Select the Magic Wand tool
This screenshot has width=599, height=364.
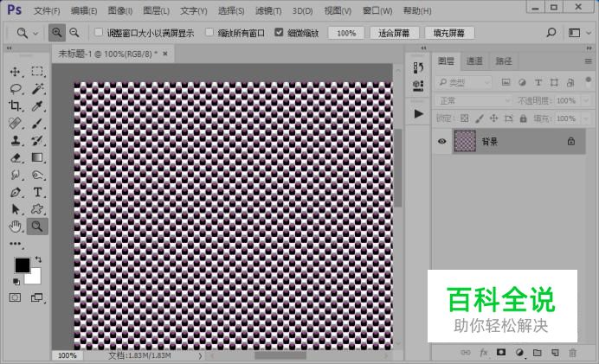(37, 88)
